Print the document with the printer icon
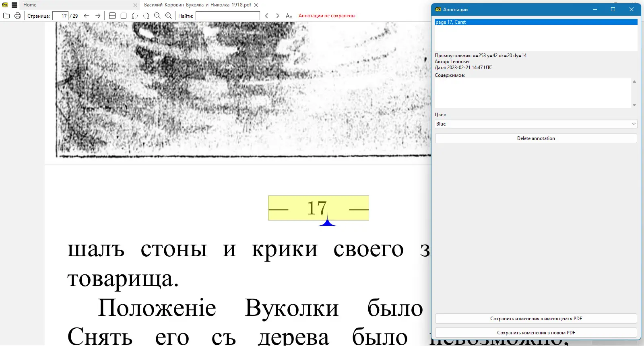Image resolution: width=644 pixels, height=346 pixels. click(x=18, y=16)
